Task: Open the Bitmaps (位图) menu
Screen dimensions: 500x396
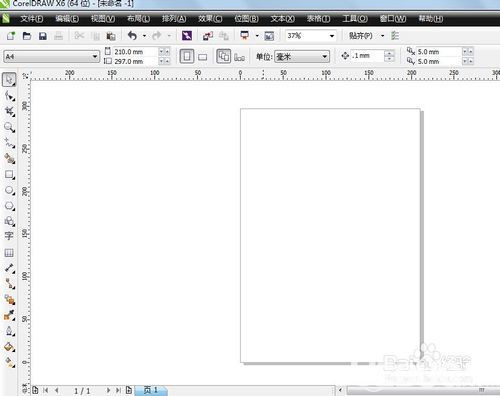Action: [246, 19]
